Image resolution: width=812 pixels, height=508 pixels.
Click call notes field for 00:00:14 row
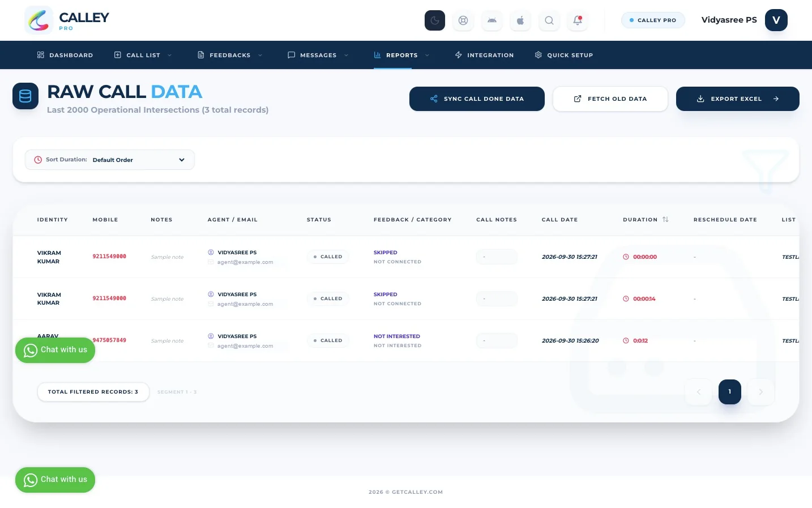(x=497, y=298)
